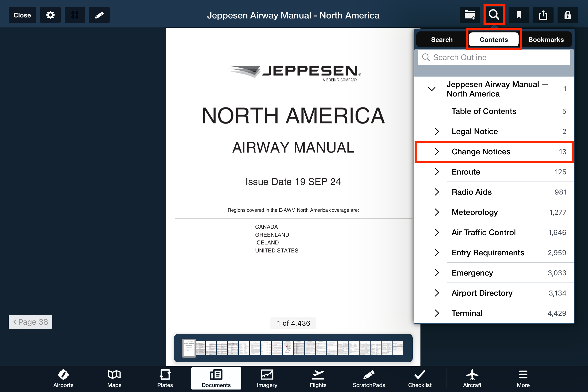This screenshot has height=392, width=588.
Task: Open the Jeppesen Airway Manual — North America entry
Action: coord(494,89)
